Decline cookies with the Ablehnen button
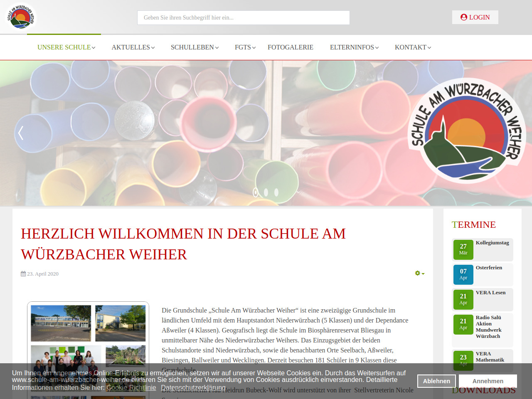 [x=436, y=381]
